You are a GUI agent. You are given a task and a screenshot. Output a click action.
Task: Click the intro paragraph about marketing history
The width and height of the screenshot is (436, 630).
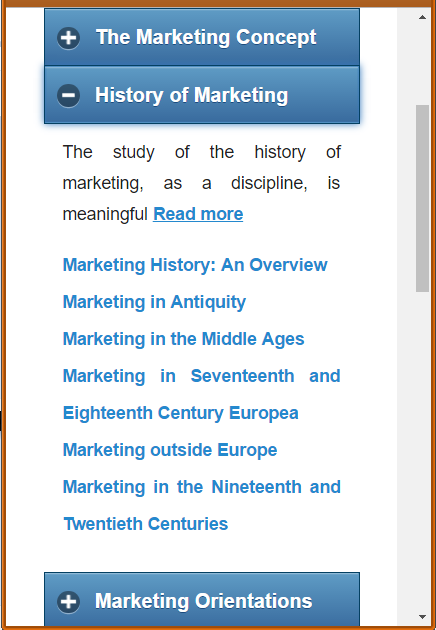(202, 183)
